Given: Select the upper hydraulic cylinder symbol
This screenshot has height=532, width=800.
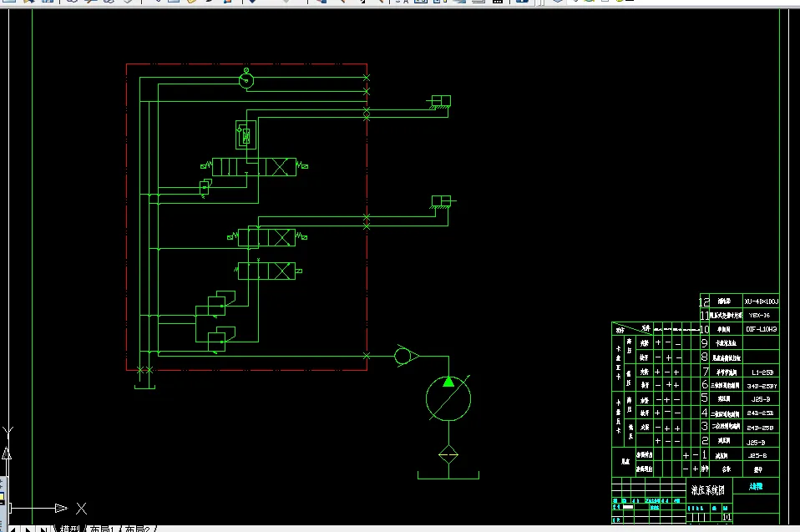Looking at the screenshot, I should click(439, 102).
